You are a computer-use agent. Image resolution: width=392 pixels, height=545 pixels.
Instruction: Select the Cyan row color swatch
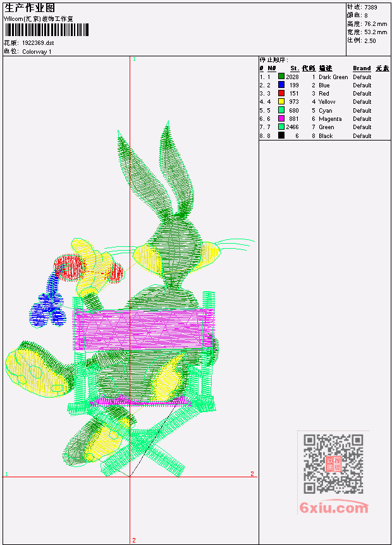[x=281, y=110]
